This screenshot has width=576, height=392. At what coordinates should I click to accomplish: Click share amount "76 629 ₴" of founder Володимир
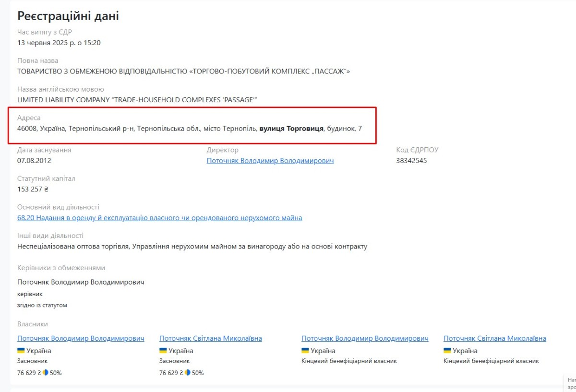[29, 373]
